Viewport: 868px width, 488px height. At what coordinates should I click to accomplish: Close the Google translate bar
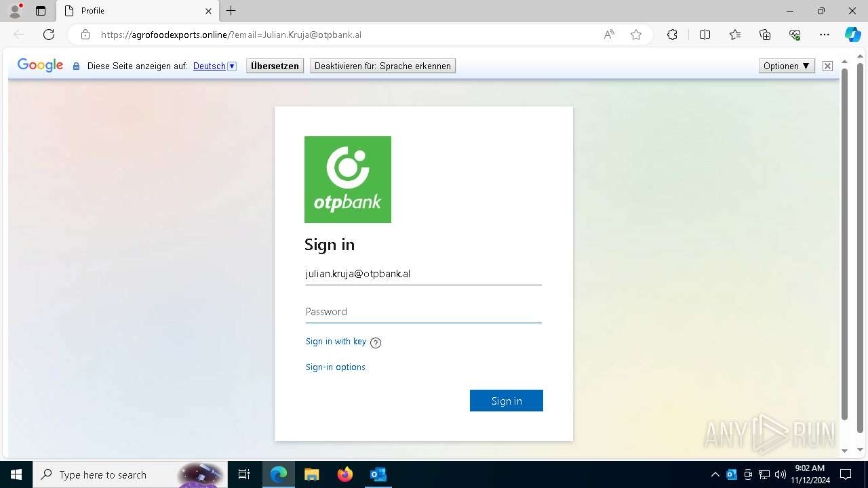coord(827,66)
